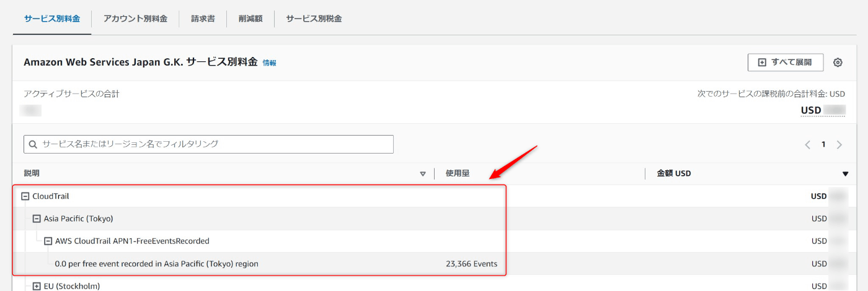This screenshot has width=868, height=291.
Task: Click the 23,366 Events usage value
Action: pos(472,264)
